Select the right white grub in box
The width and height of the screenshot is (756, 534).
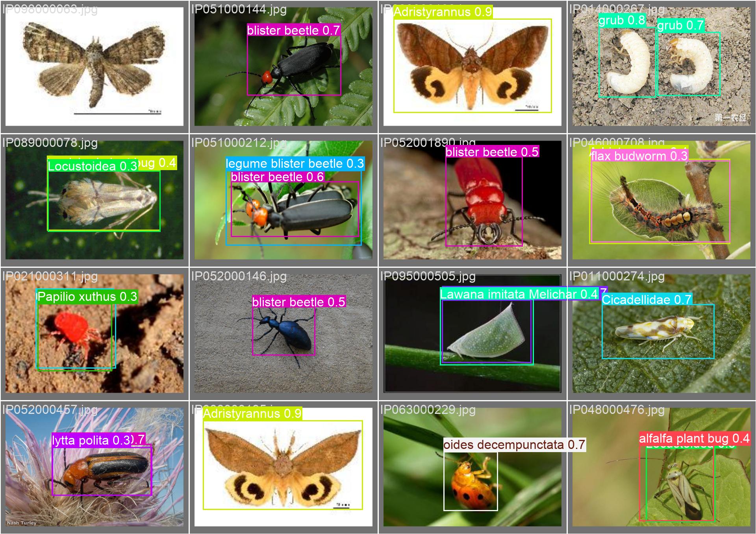click(x=689, y=64)
